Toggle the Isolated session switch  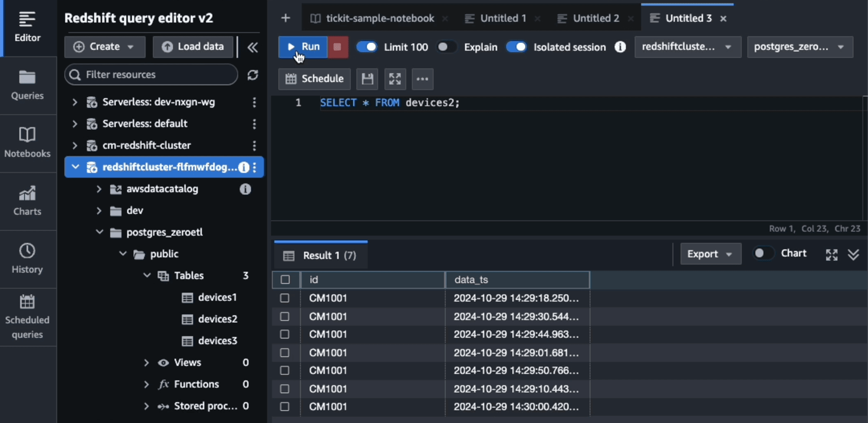point(516,47)
